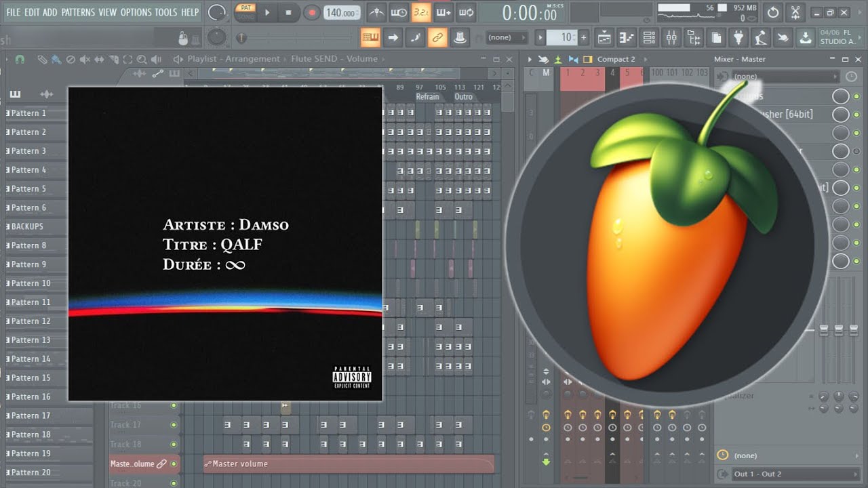Open the (none) snap dropdown in toolbar
The height and width of the screenshot is (488, 868).
click(505, 37)
